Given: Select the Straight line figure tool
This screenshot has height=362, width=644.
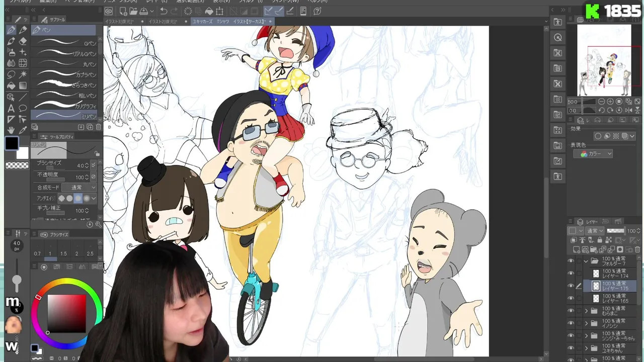Looking at the screenshot, I should [x=23, y=97].
